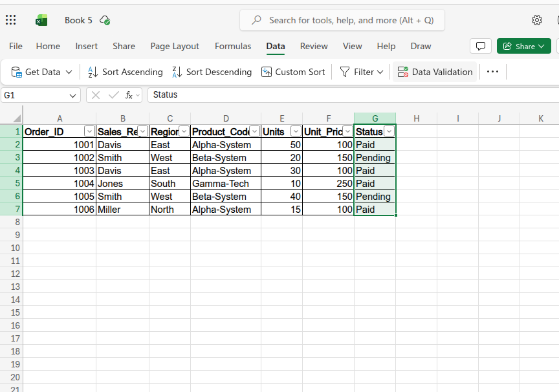
Task: Switch to the Formulas tab
Action: [233, 46]
